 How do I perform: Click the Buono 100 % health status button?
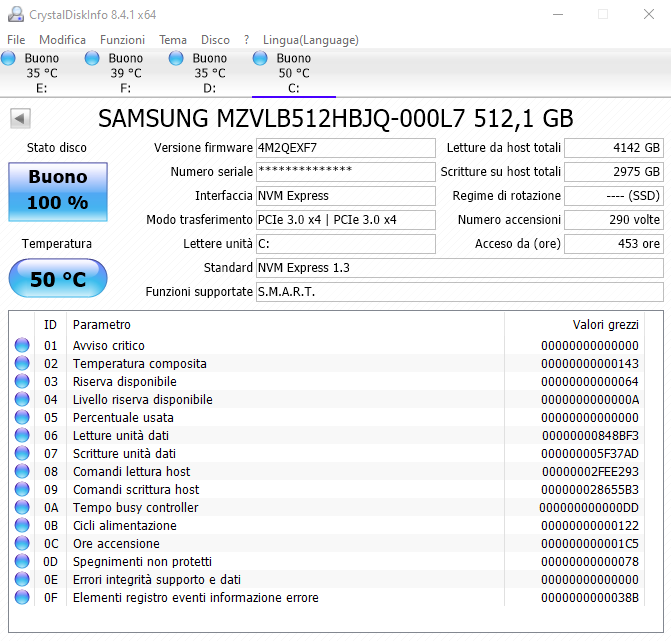[58, 192]
